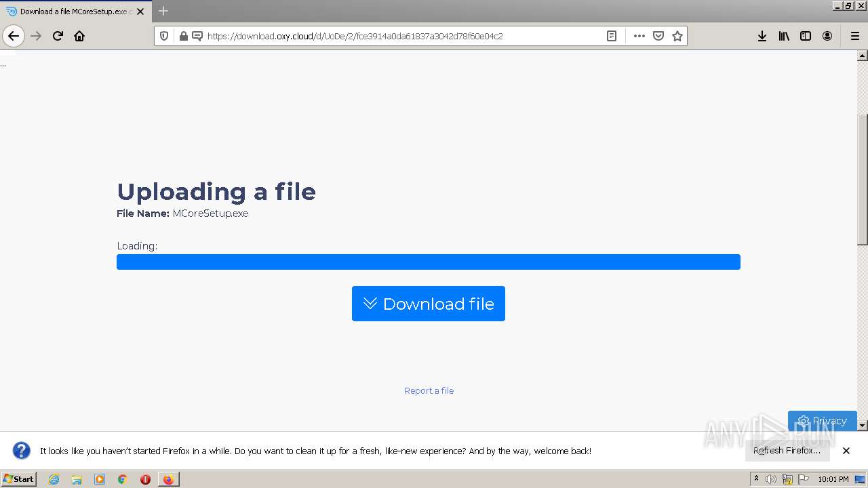Click the Uploading a file heading
This screenshot has height=488, width=868.
pos(216,192)
